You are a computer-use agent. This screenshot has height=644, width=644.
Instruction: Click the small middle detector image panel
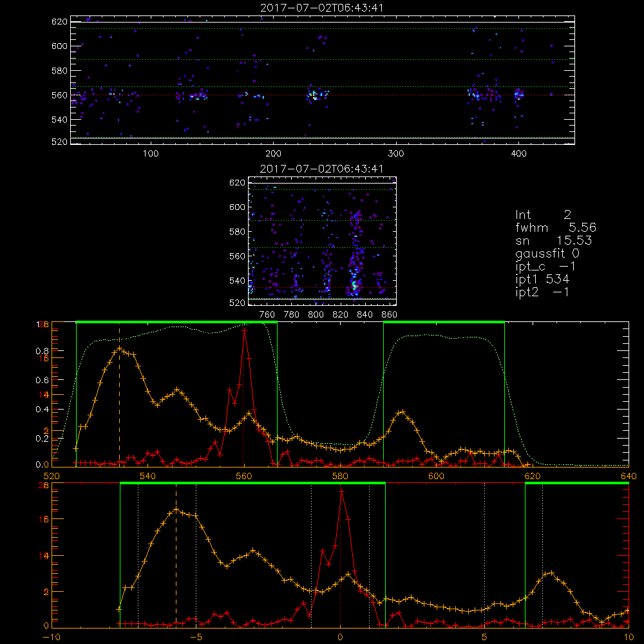pos(322,241)
